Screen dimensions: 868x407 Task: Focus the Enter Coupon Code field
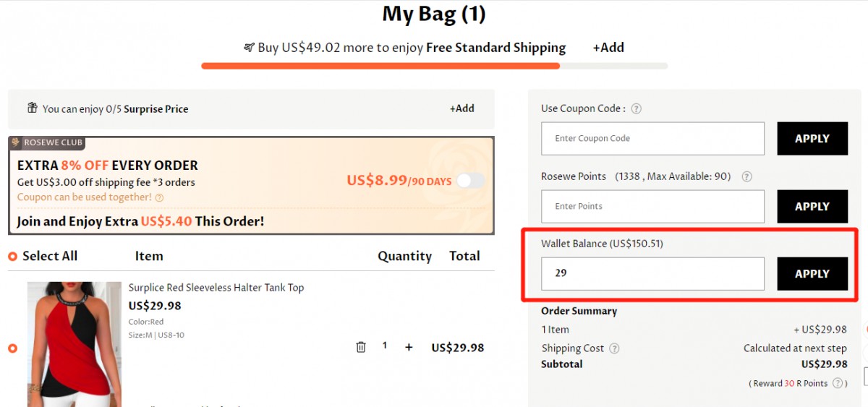coord(652,139)
